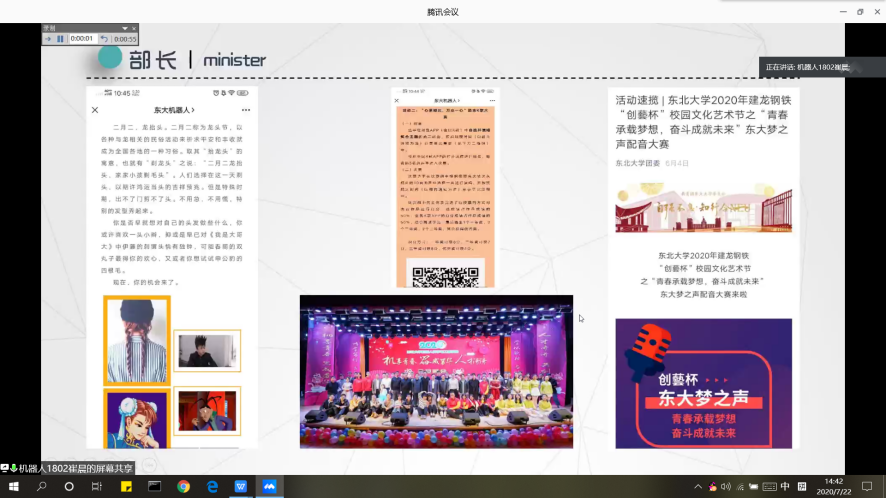Screen dimensions: 886x498
Task: Pause the slide recording timer
Action: coord(60,39)
